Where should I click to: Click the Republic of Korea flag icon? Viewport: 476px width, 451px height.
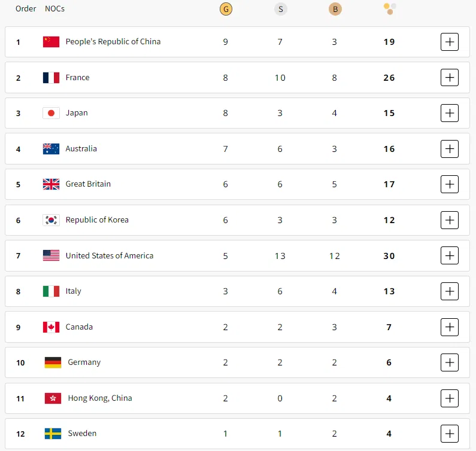click(x=51, y=220)
